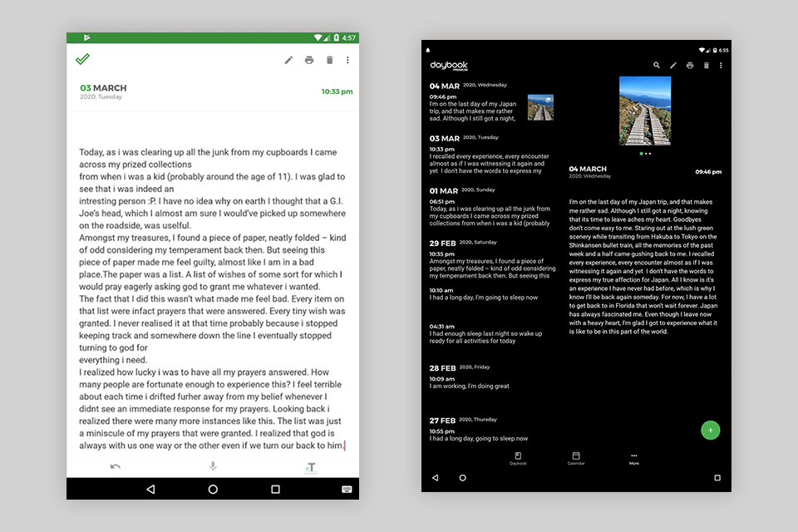798x532 pixels.
Task: Tap the pencil edit icon in dark screen
Action: pos(672,65)
